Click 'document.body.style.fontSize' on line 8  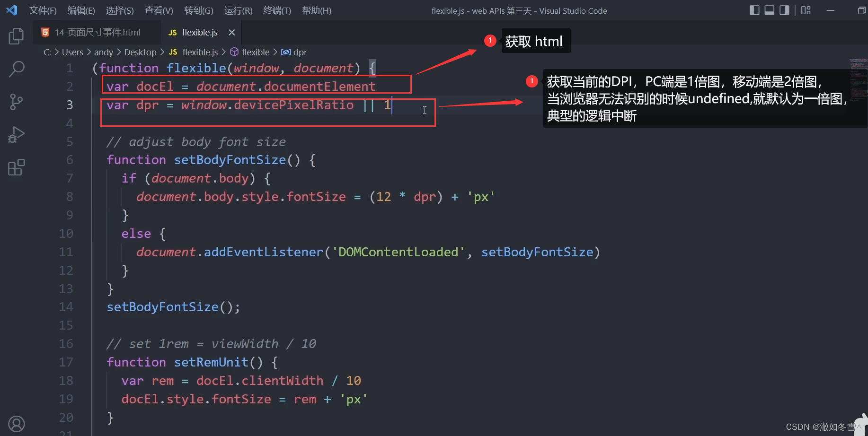tap(241, 197)
